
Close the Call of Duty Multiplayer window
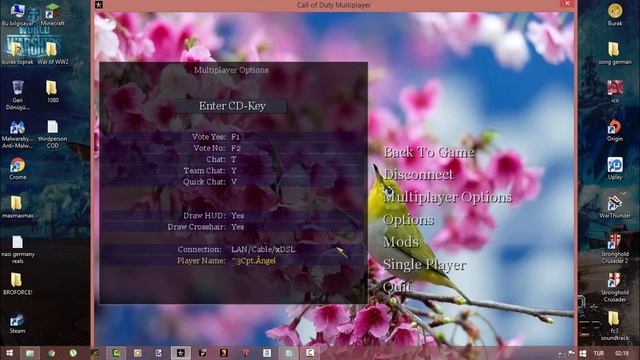567,4
